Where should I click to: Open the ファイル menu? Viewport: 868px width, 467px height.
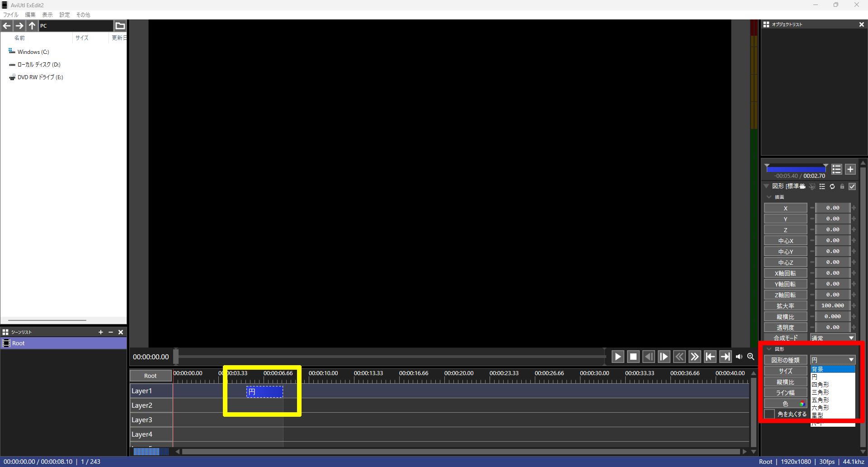pyautogui.click(x=11, y=15)
